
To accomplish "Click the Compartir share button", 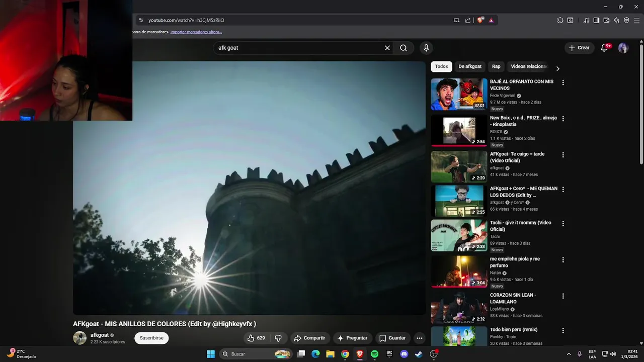I will click(x=309, y=338).
